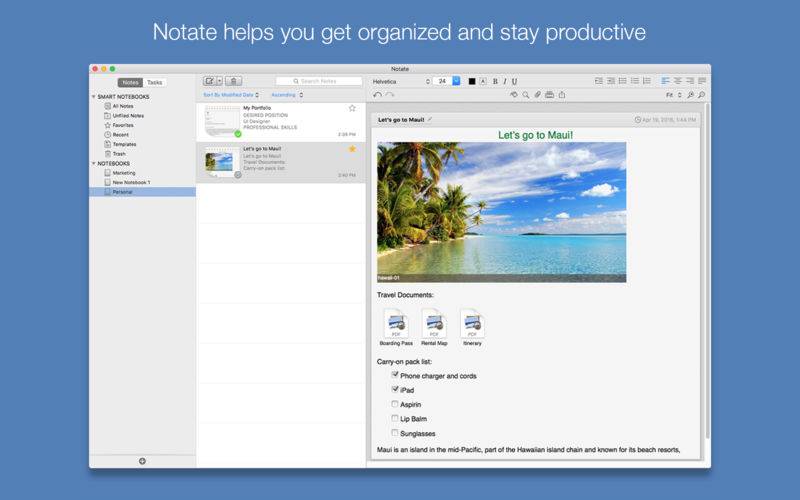Image resolution: width=800 pixels, height=500 pixels.
Task: Open Trash in the sidebar
Action: [115, 154]
